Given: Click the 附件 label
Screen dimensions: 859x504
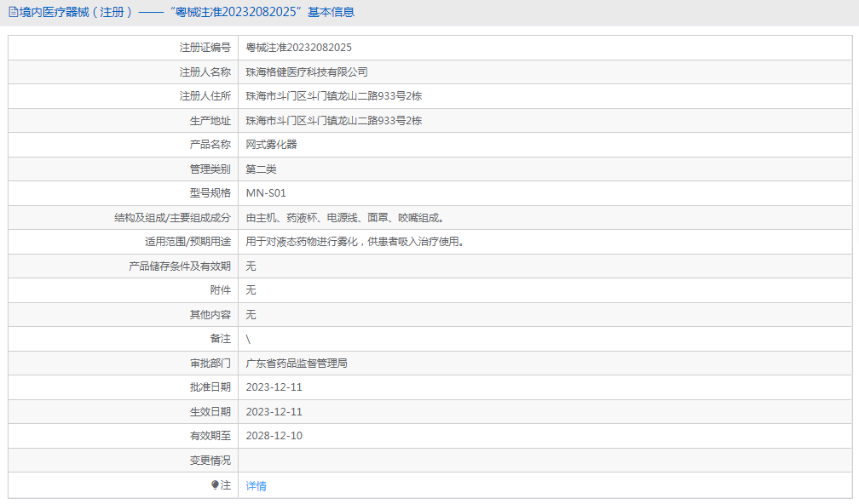Looking at the screenshot, I should (221, 290).
